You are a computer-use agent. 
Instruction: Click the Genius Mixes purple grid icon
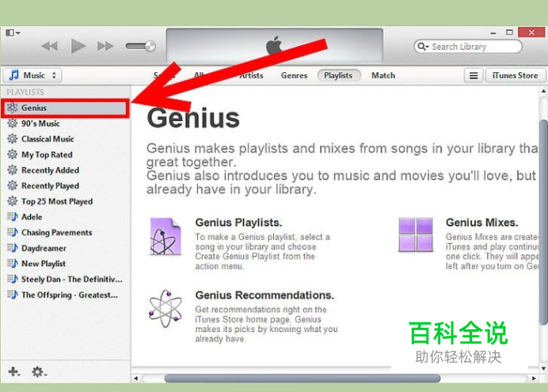(x=416, y=234)
